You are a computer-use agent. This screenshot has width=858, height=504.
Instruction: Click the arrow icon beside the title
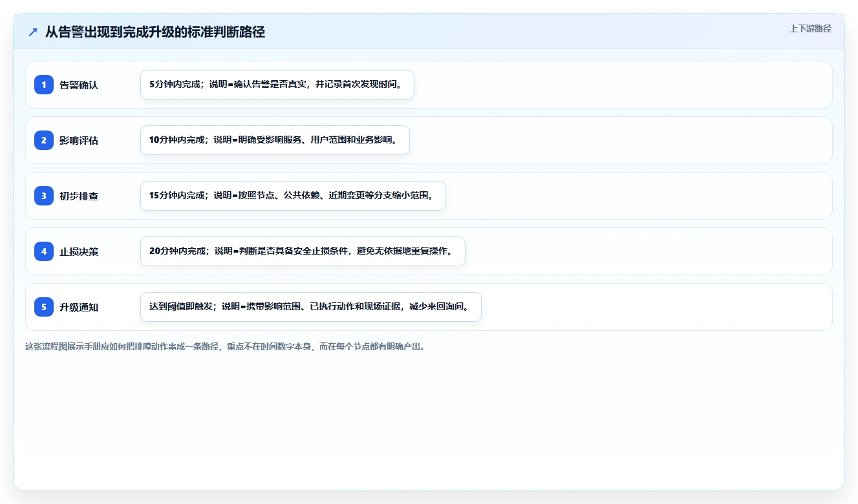[x=33, y=32]
